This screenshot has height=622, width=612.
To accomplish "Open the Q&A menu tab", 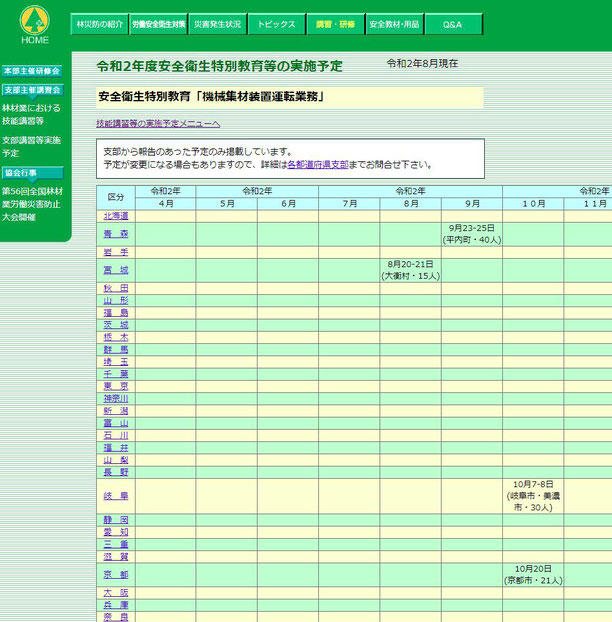I will [x=454, y=24].
